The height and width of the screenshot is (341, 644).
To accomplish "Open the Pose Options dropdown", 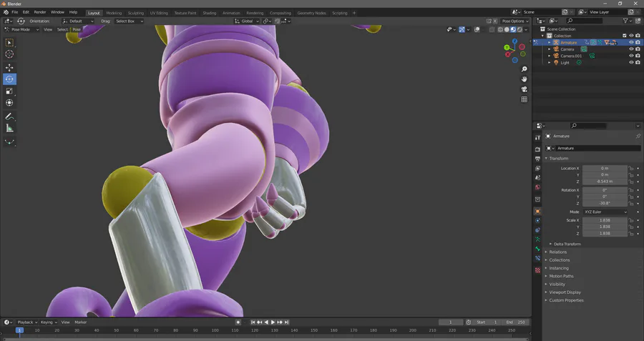I will point(515,21).
